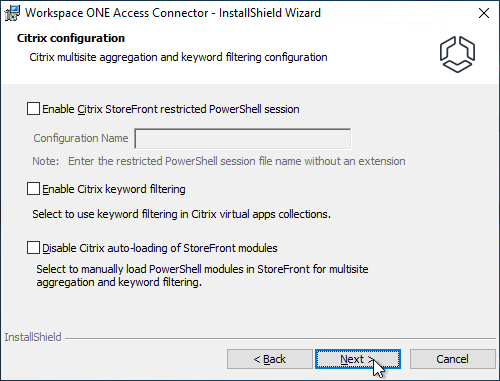Tick the Enable Citrix keyword filtering checkbox

pos(33,189)
